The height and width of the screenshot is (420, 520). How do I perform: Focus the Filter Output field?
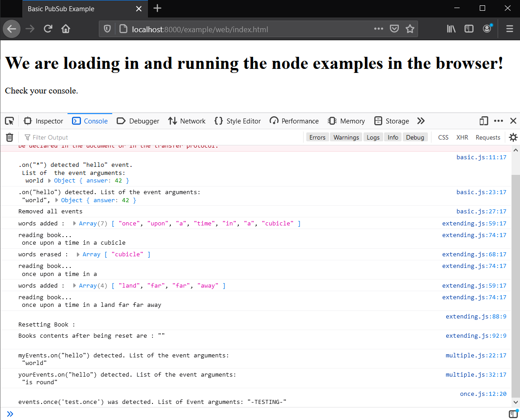click(162, 137)
